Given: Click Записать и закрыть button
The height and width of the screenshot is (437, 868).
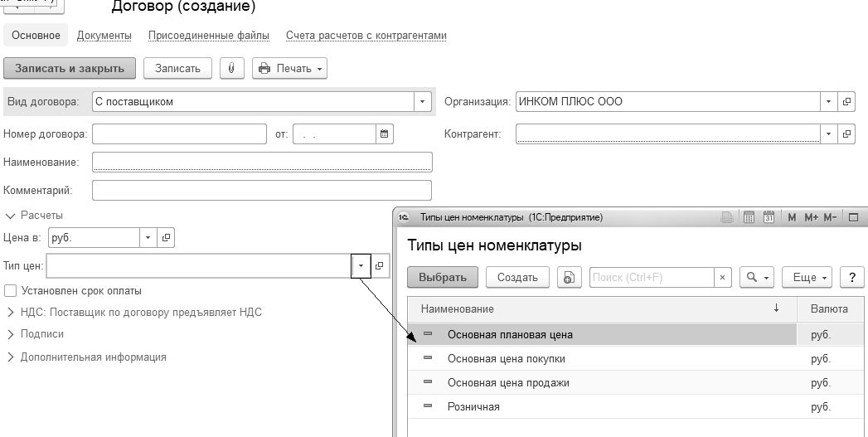Looking at the screenshot, I should tap(69, 68).
